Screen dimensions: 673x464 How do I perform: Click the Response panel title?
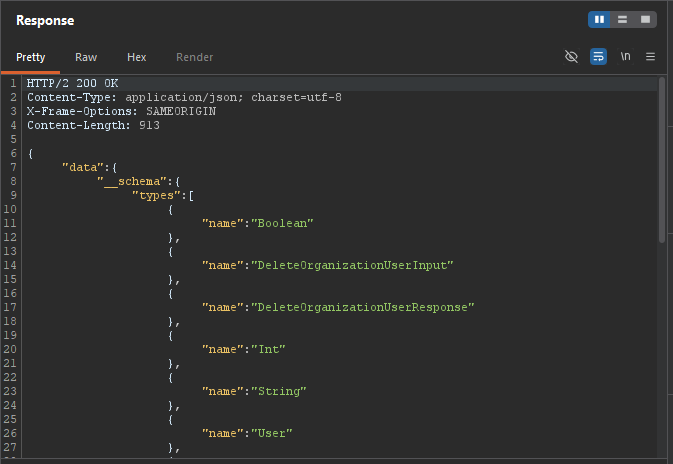(45, 21)
